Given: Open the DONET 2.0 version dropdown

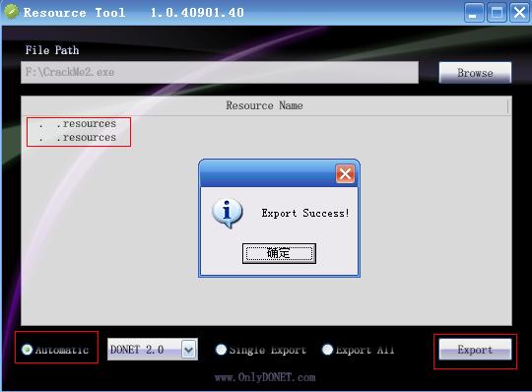Looking at the screenshot, I should [188, 350].
